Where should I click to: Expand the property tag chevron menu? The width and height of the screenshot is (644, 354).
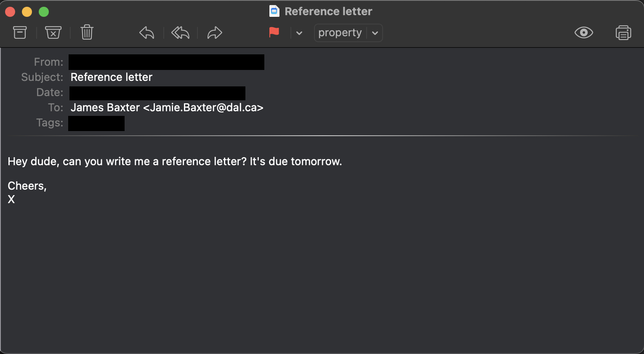tap(375, 33)
